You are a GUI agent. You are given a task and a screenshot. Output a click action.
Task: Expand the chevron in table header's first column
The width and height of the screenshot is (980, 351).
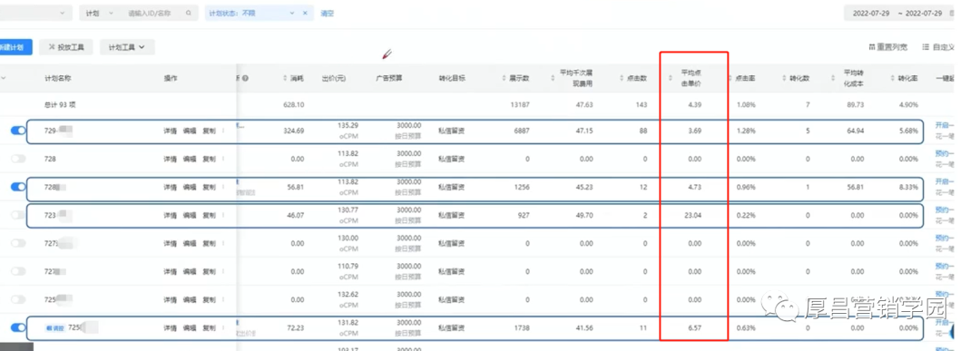3,78
